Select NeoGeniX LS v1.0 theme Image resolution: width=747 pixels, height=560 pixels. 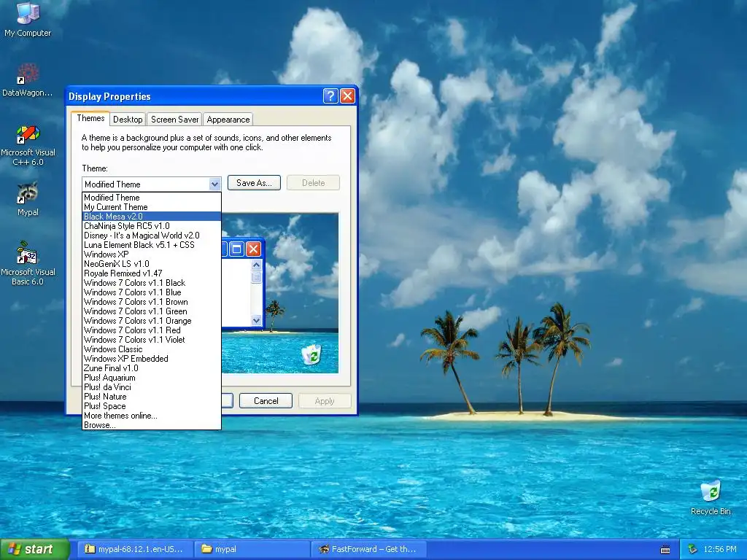pos(152,264)
